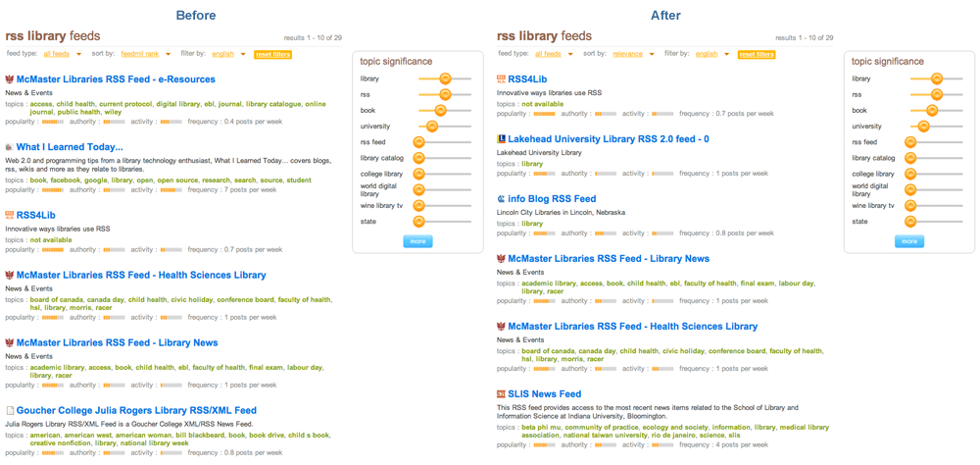Click McMaster e-Resources feed favicon in Before panel

tap(10, 79)
